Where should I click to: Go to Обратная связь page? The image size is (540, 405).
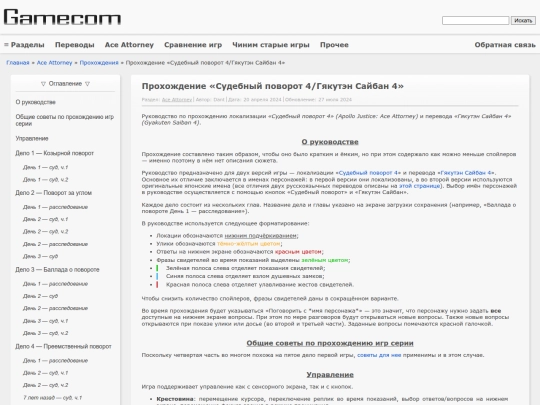[505, 45]
